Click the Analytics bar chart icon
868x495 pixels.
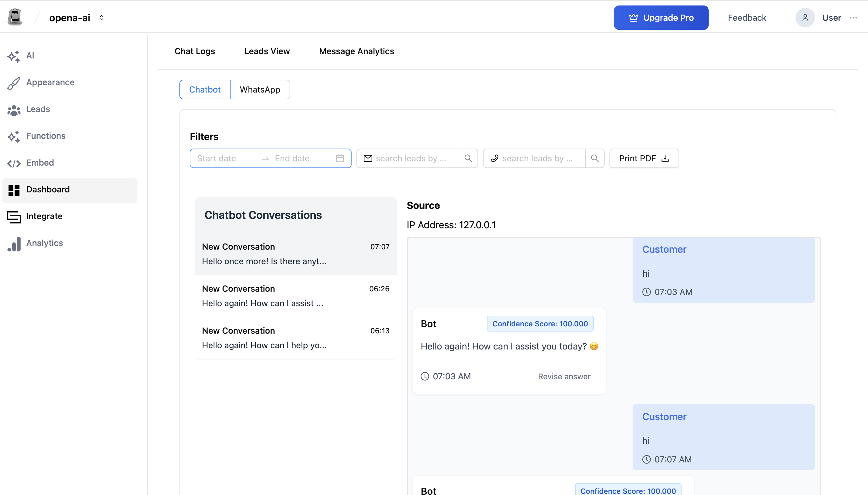click(14, 244)
